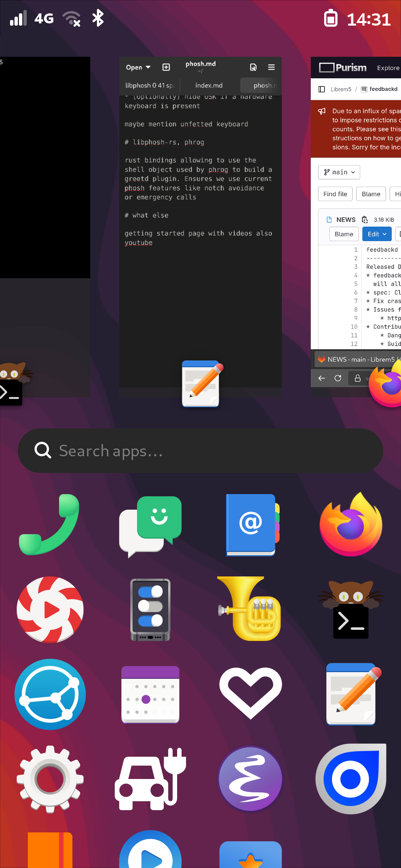
Task: Switch to the index.md tab
Action: coord(209,85)
